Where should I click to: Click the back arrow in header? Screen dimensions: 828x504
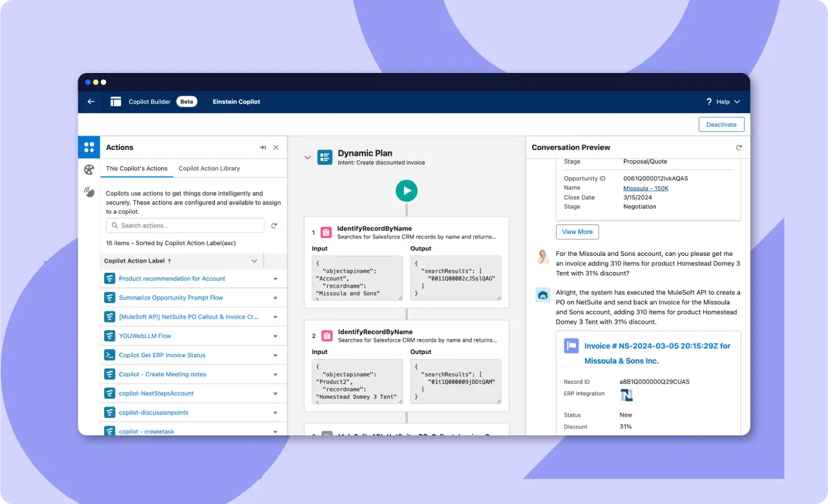pyautogui.click(x=91, y=101)
